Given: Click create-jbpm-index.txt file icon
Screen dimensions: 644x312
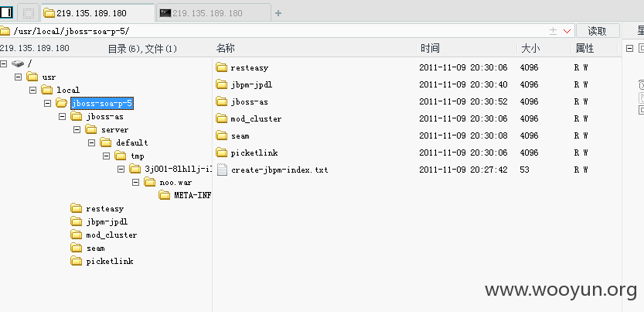Looking at the screenshot, I should pos(222,170).
